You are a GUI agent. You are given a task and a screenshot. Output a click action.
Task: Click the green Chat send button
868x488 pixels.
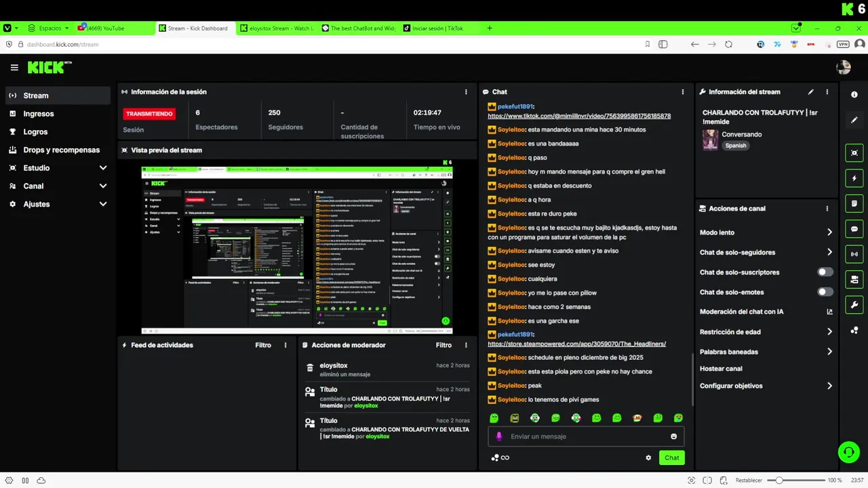pos(672,457)
